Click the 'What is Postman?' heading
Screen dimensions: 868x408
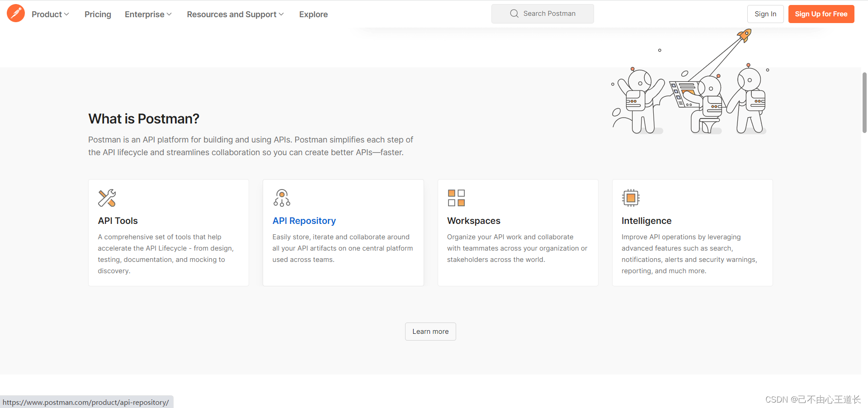[x=144, y=119]
